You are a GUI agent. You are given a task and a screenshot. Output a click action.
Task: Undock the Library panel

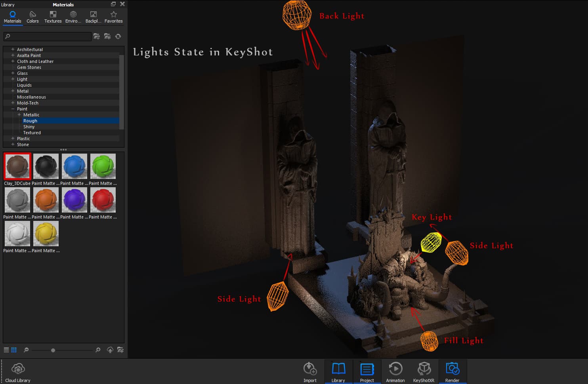pos(113,4)
